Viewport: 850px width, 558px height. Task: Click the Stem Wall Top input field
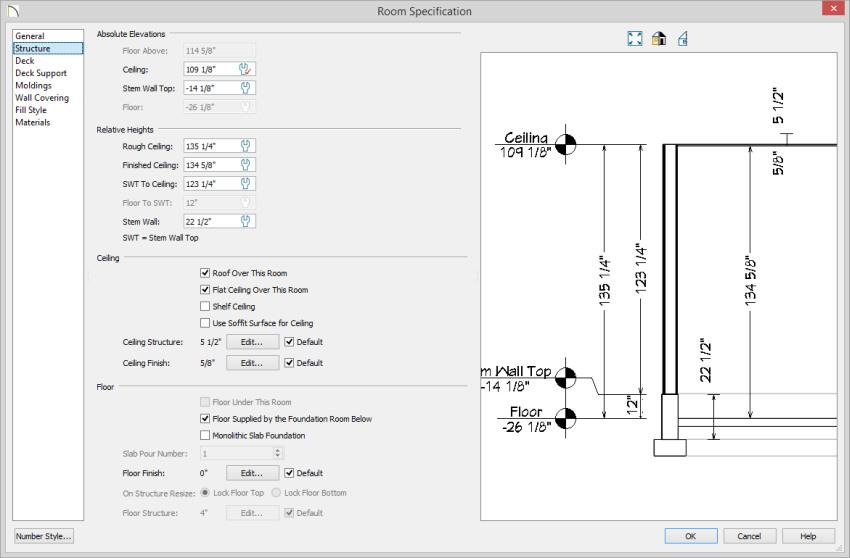[219, 88]
